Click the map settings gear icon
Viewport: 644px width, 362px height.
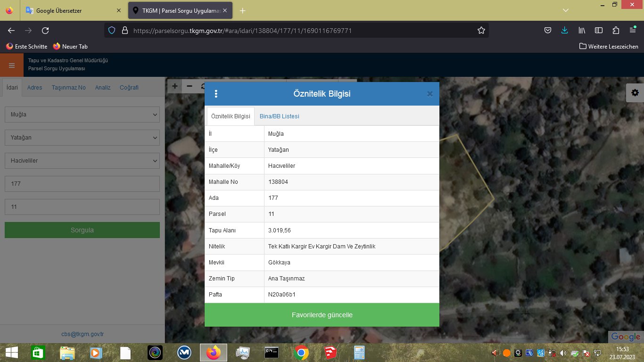pyautogui.click(x=635, y=93)
